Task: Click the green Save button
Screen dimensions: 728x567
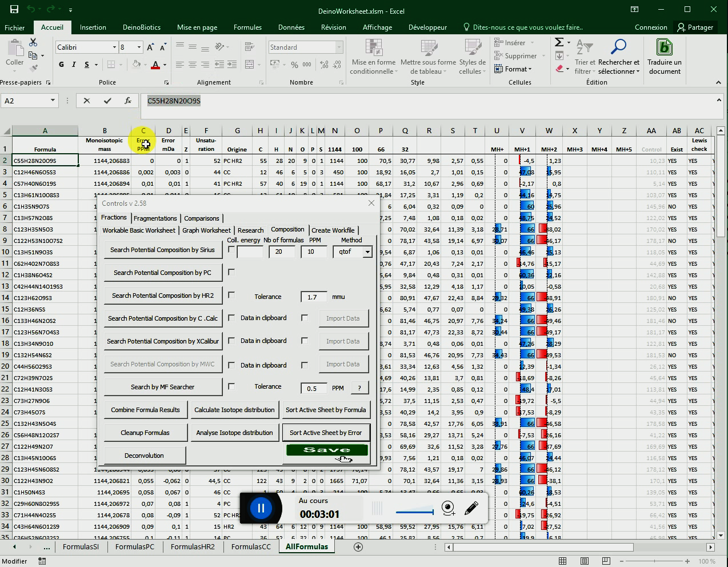Action: point(327,450)
